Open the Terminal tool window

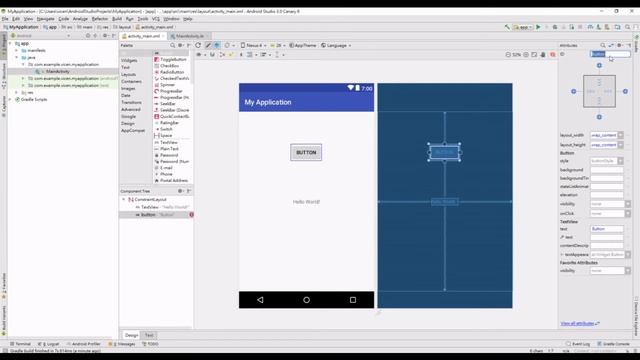[x=20, y=344]
